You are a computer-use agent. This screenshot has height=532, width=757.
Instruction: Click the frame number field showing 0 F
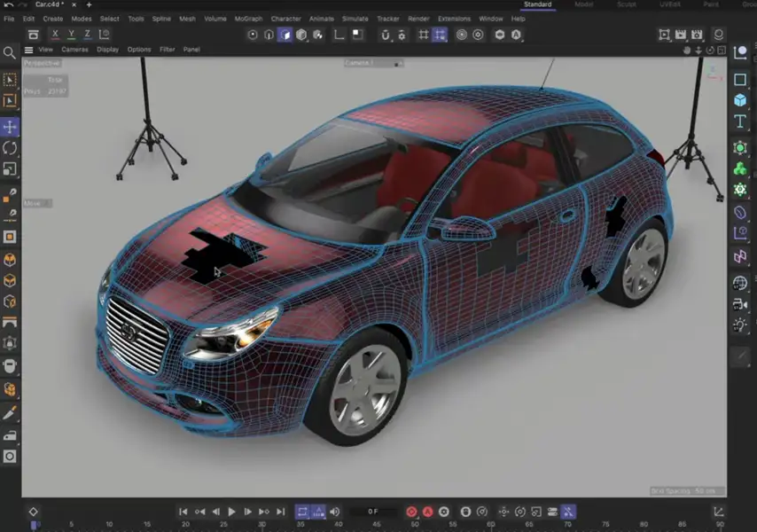coord(372,512)
